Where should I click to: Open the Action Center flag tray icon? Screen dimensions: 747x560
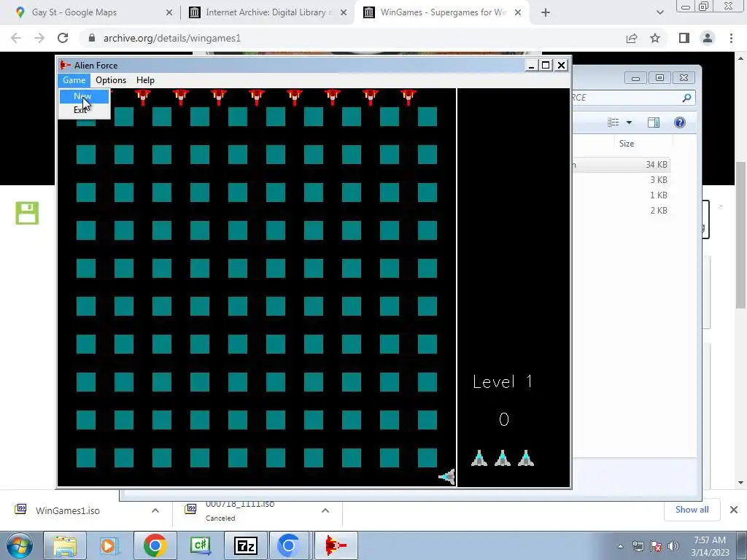pyautogui.click(x=656, y=546)
